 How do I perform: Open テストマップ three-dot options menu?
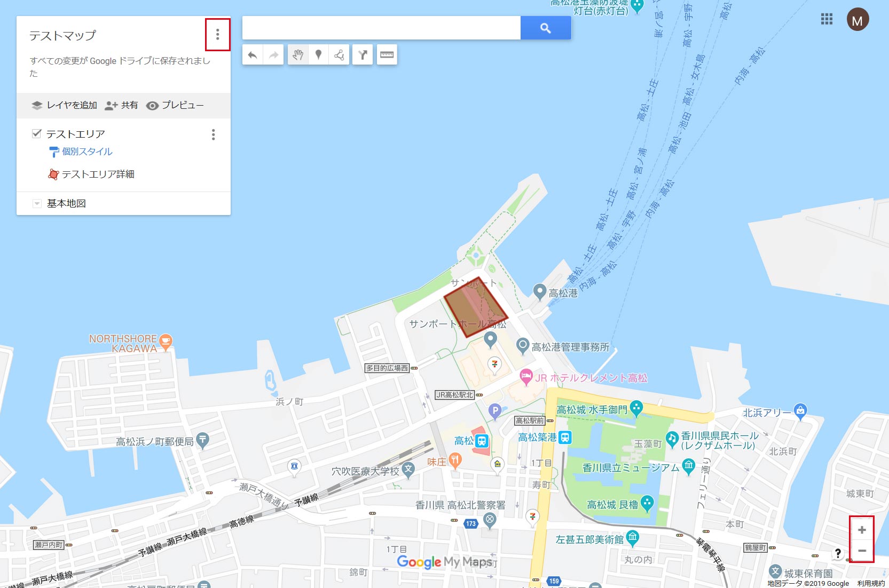tap(217, 35)
